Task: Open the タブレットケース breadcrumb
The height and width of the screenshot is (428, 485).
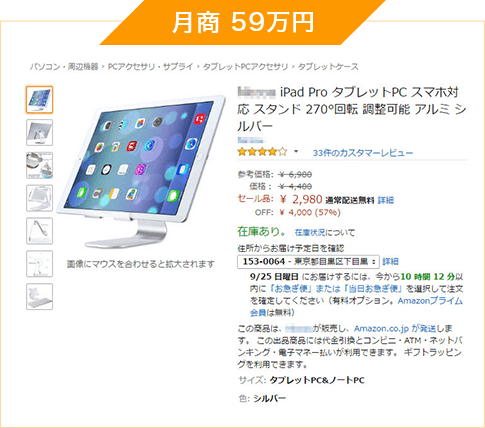Action: pos(328,67)
